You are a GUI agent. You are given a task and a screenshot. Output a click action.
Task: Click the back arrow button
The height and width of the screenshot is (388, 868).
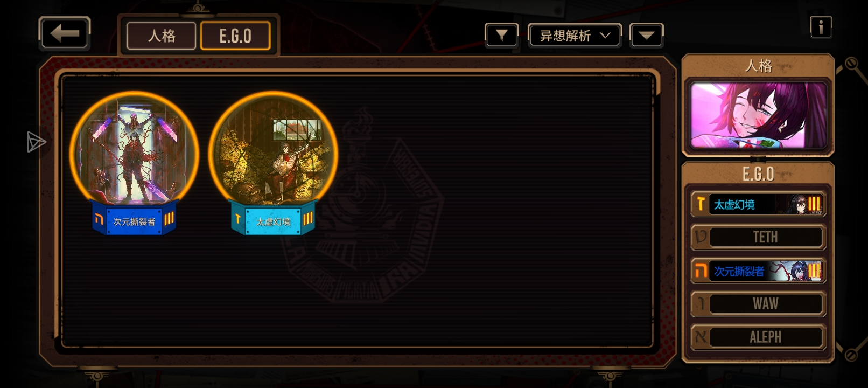coord(65,33)
